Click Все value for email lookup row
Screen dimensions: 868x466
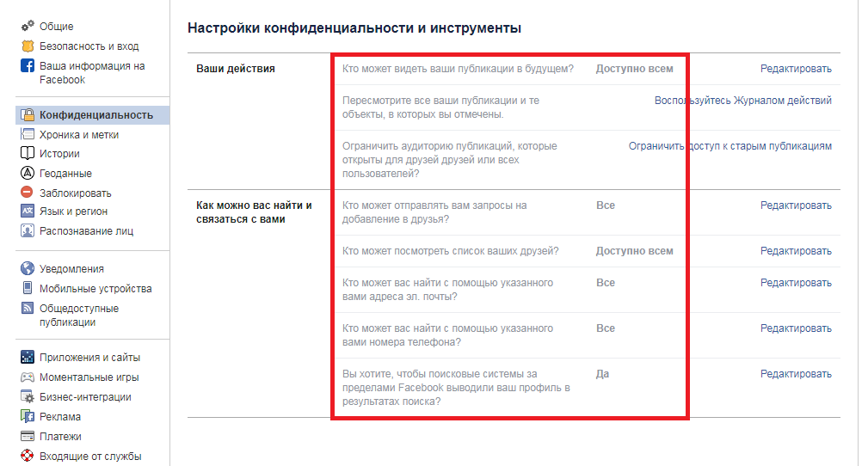pyautogui.click(x=606, y=283)
